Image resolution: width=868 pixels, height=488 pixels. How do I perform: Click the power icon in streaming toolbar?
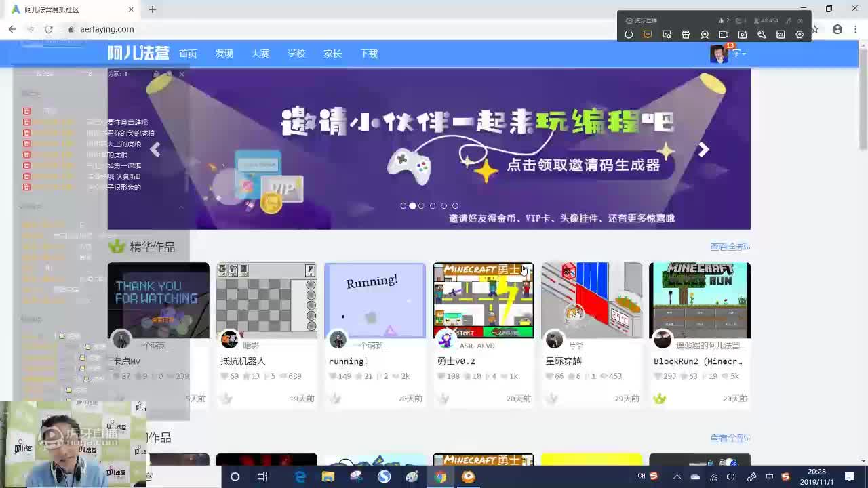point(629,35)
